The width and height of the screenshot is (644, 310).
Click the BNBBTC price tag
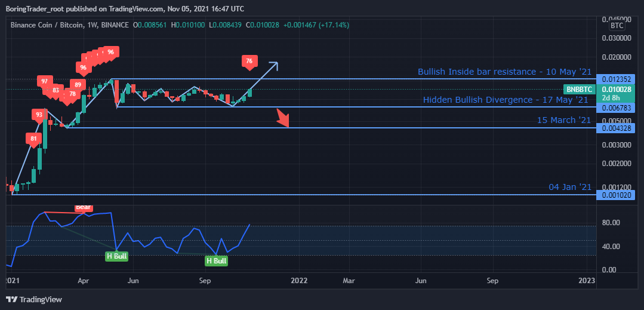tap(579, 89)
